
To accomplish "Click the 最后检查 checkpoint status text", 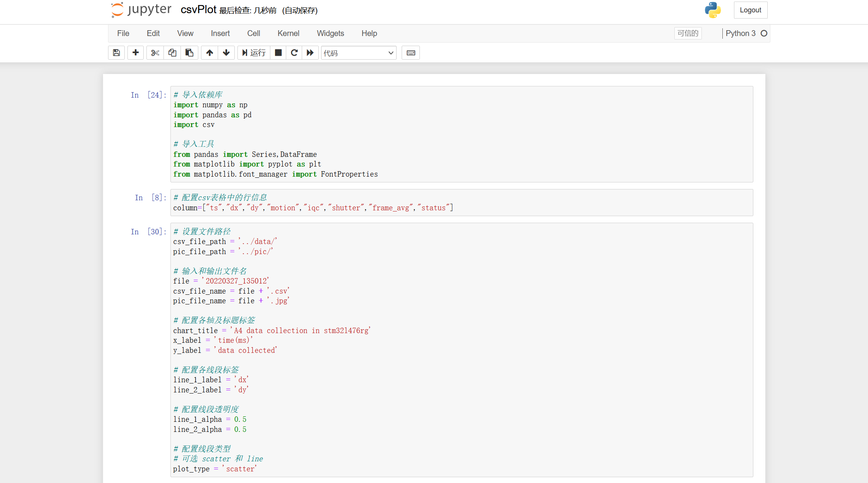I will [248, 10].
